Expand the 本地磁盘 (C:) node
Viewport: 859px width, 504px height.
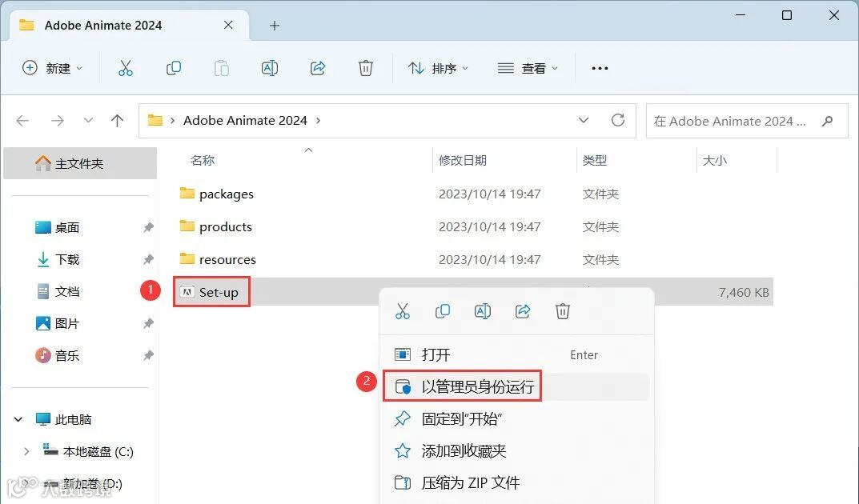(26, 451)
